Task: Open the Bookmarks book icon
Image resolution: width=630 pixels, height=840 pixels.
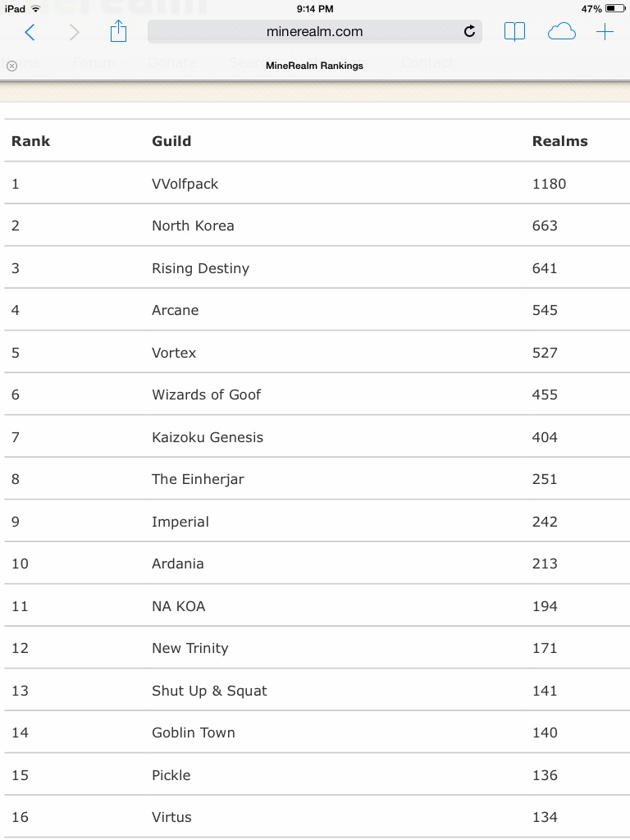Action: point(514,32)
